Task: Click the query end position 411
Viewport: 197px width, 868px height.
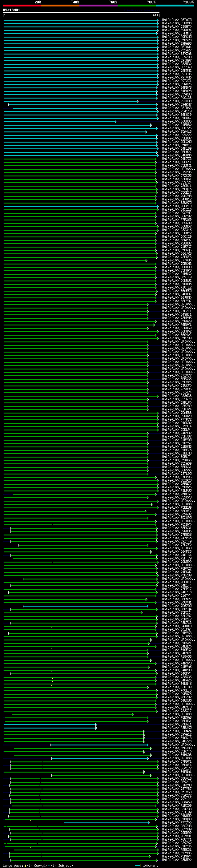Action: pos(155,15)
